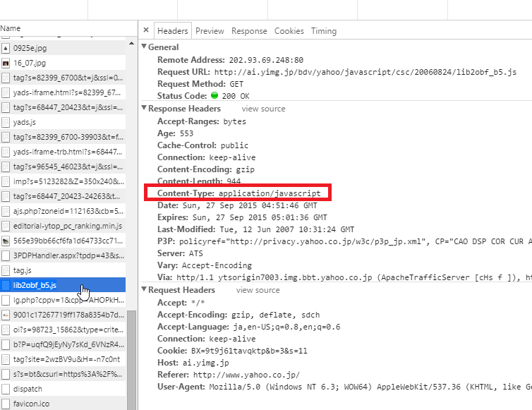
Task: Click the scroll up arrow in request list
Action: [132, 44]
